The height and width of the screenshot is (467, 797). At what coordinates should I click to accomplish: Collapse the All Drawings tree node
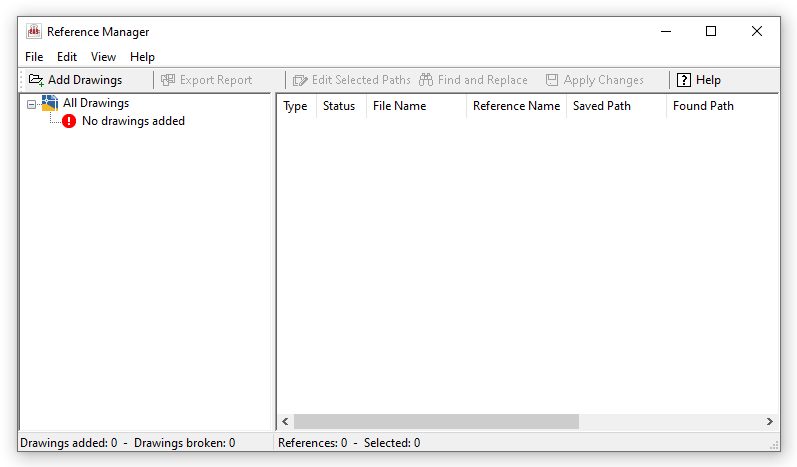[32, 104]
